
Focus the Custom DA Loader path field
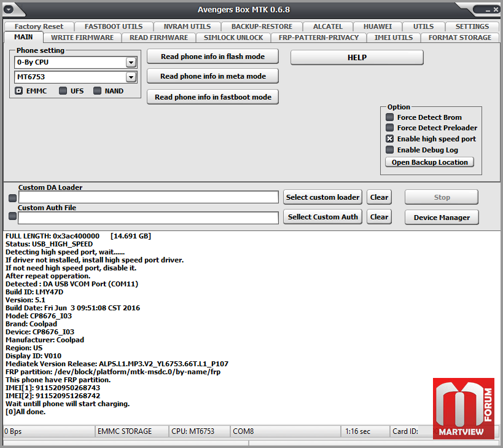[149, 197]
